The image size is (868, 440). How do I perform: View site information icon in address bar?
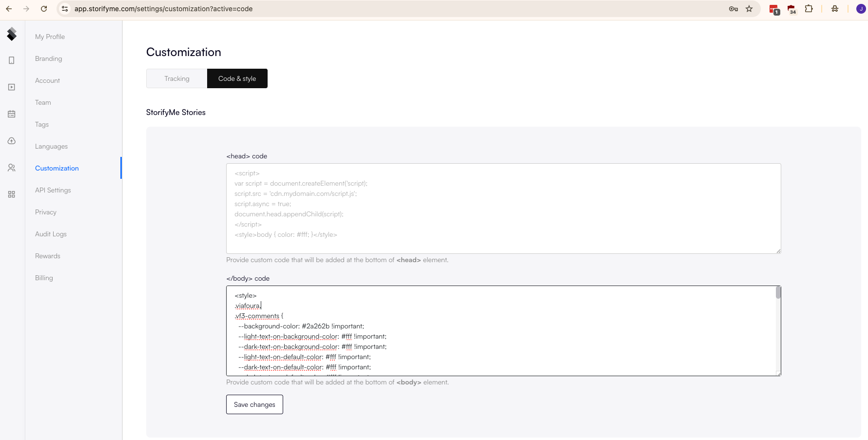pyautogui.click(x=65, y=9)
